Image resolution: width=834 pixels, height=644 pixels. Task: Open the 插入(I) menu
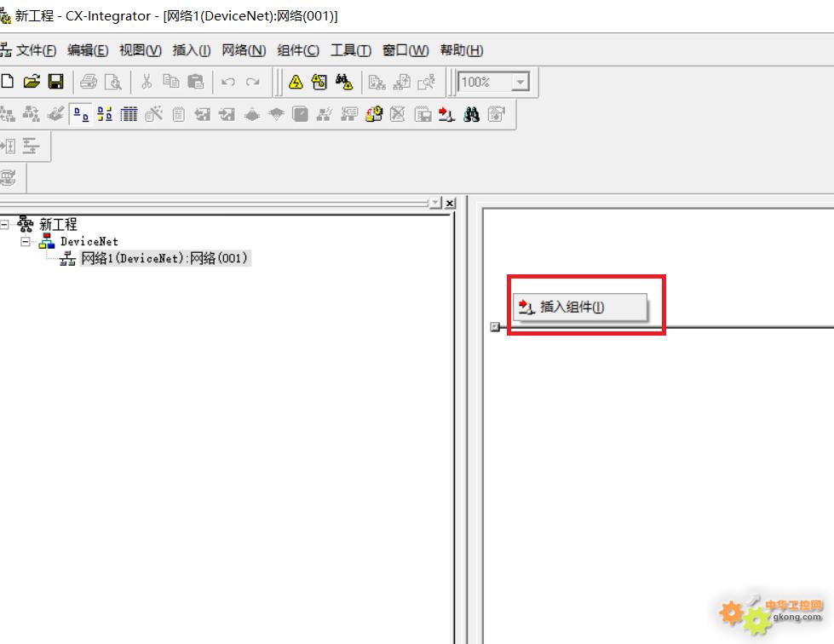pos(192,50)
